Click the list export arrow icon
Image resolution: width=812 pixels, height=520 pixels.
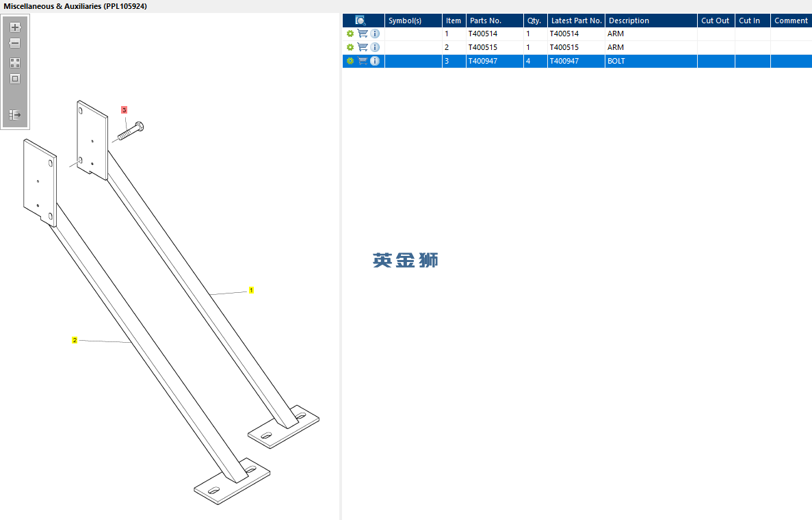coord(15,114)
